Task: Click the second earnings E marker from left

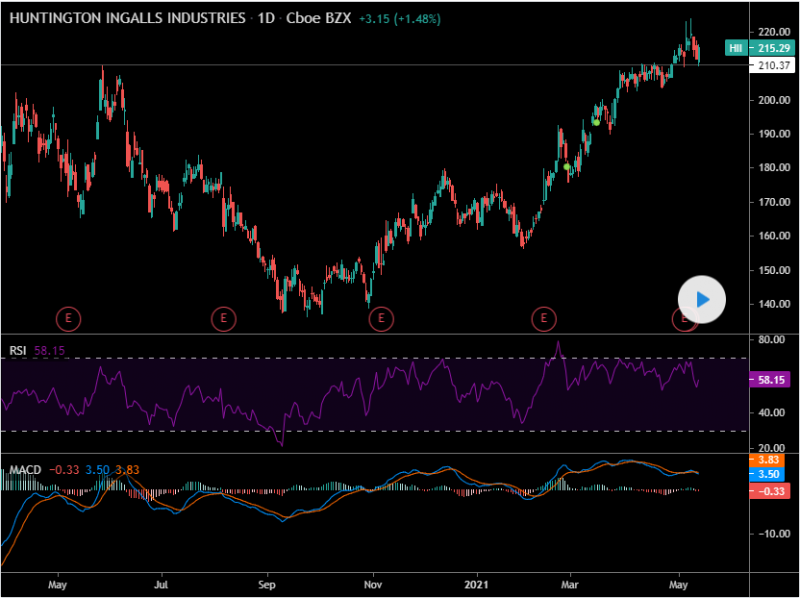Action: [x=224, y=319]
